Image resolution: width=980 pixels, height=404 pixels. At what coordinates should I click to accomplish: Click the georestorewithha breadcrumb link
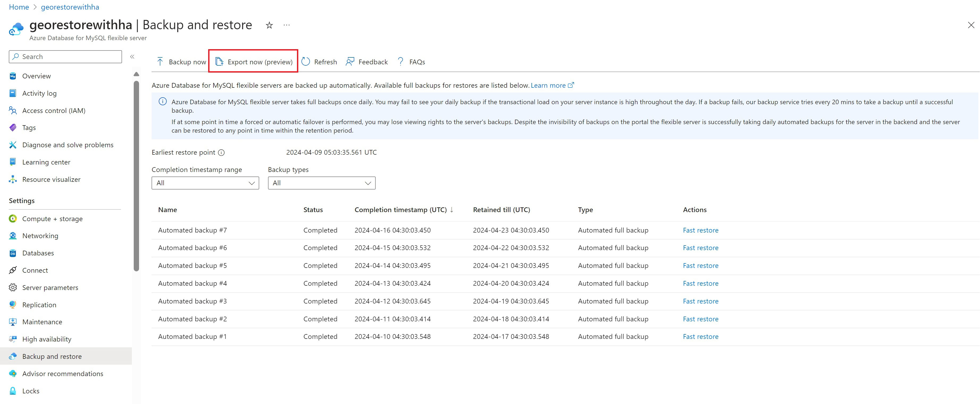click(x=70, y=7)
